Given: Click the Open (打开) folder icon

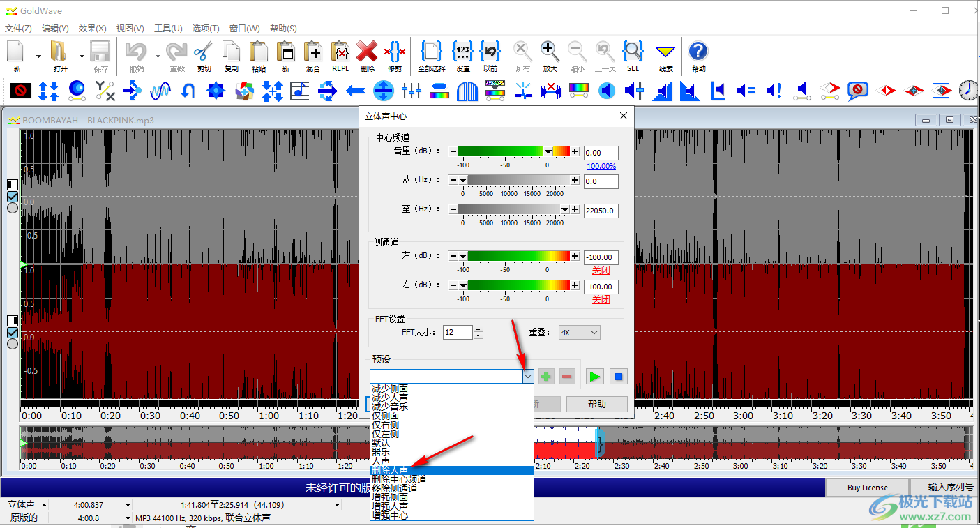Looking at the screenshot, I should (x=60, y=52).
